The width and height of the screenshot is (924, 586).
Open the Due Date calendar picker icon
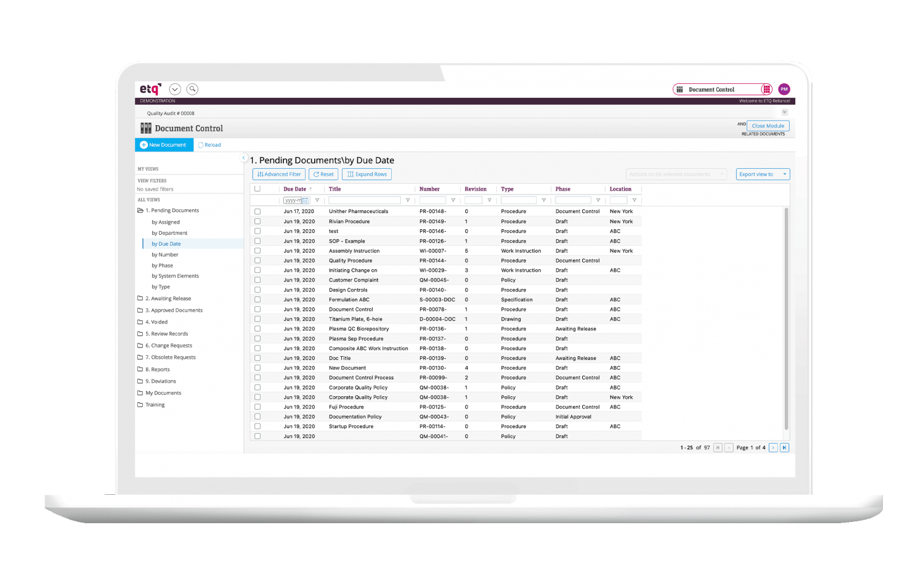(x=305, y=200)
